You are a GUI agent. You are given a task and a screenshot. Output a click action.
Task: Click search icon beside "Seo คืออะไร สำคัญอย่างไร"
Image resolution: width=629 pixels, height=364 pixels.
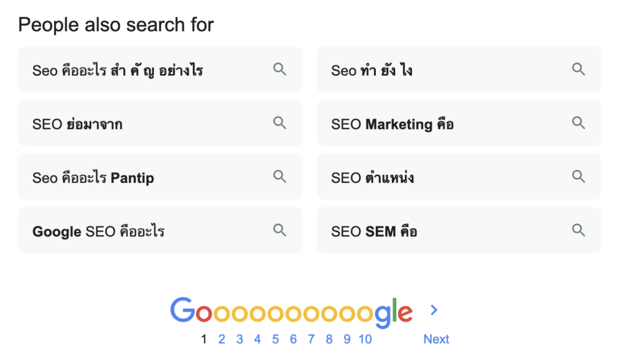point(279,69)
